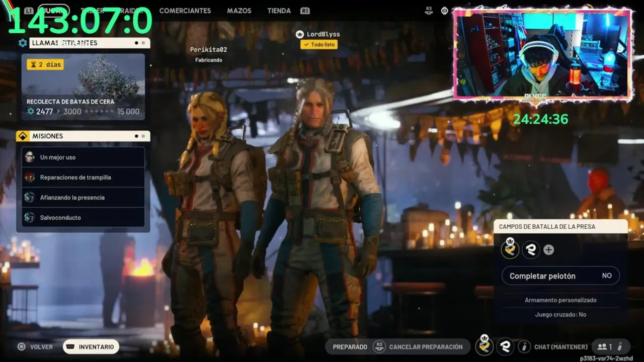Select the stick icon left of CHAT (MANTENER)
The height and width of the screenshot is (362, 644).
(x=524, y=346)
